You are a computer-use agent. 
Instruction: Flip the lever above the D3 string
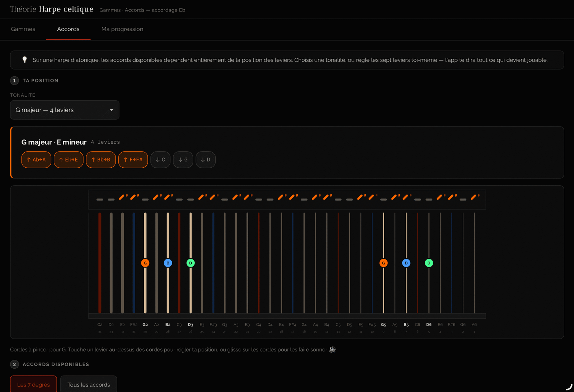(190, 199)
